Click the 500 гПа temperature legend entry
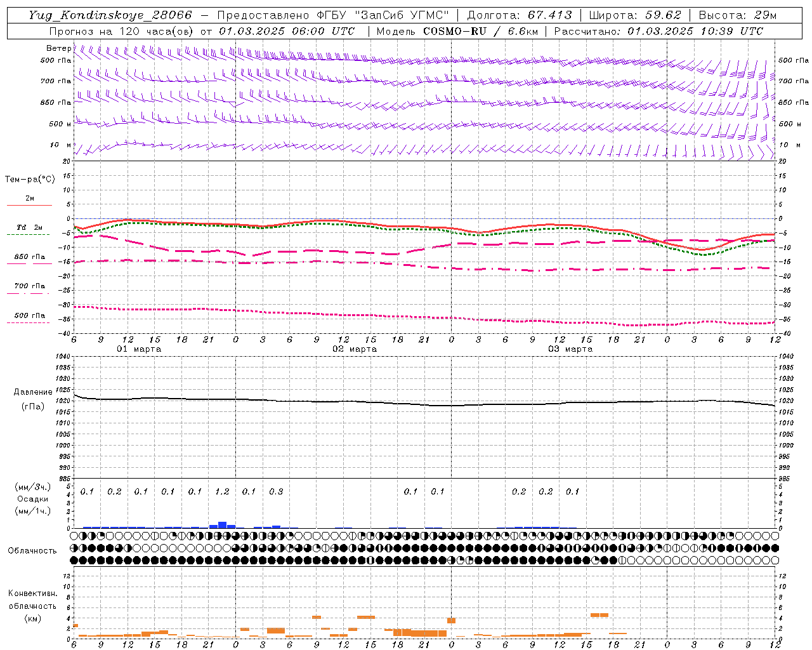 point(30,315)
